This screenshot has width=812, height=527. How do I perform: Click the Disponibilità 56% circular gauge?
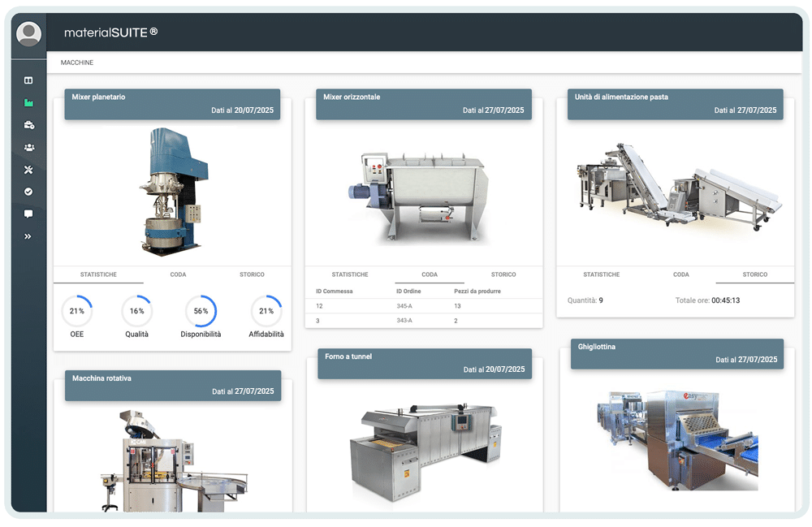pos(201,311)
